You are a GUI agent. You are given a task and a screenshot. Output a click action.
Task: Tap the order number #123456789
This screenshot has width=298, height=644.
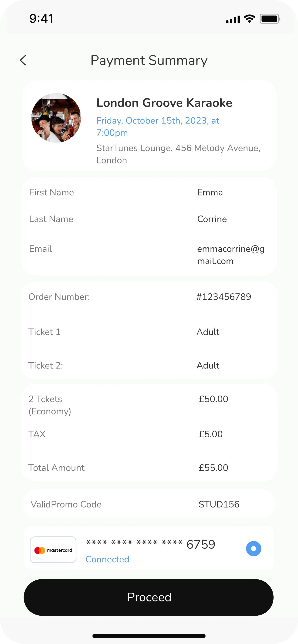[224, 297]
